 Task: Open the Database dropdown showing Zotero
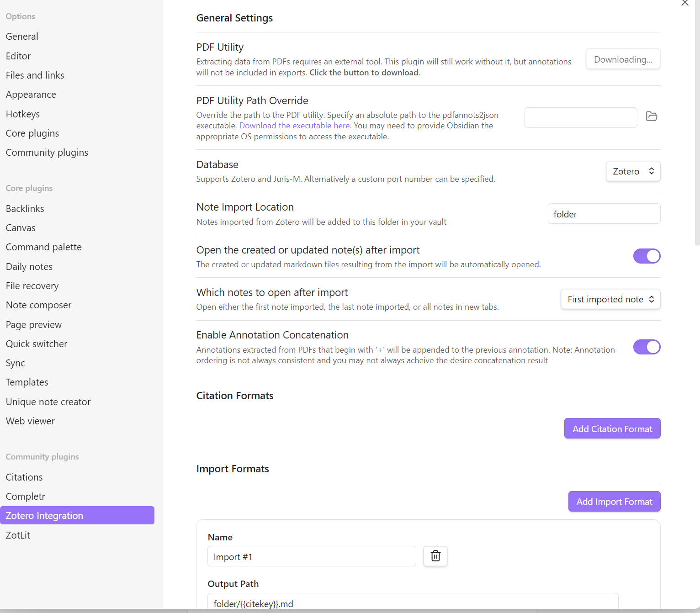click(633, 171)
